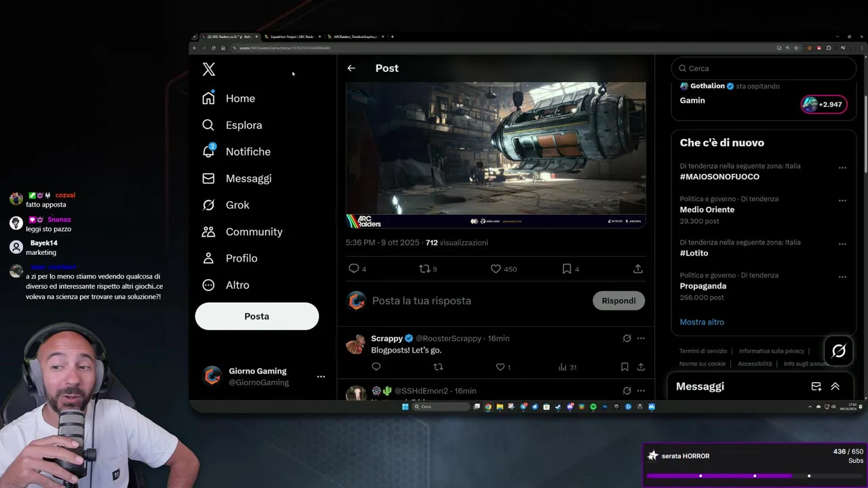Open the floating Grok button
This screenshot has width=868, height=488.
[x=839, y=350]
